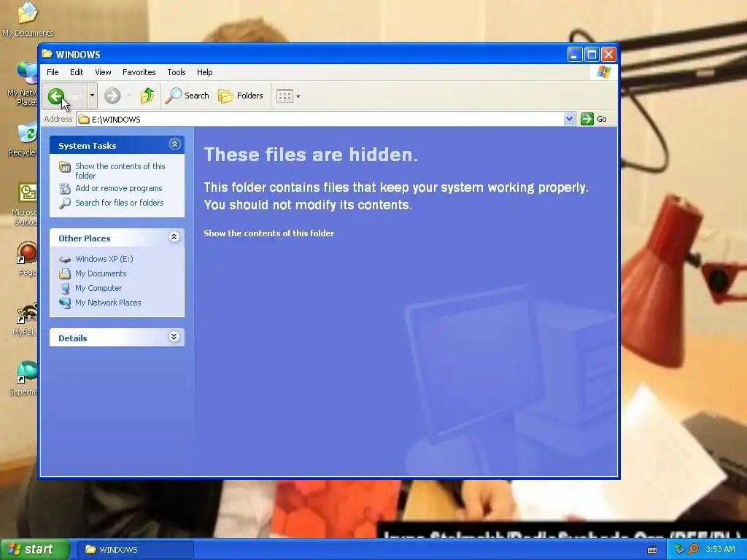Image resolution: width=747 pixels, height=560 pixels.
Task: Click the keyboard icon on taskbar
Action: point(652,550)
